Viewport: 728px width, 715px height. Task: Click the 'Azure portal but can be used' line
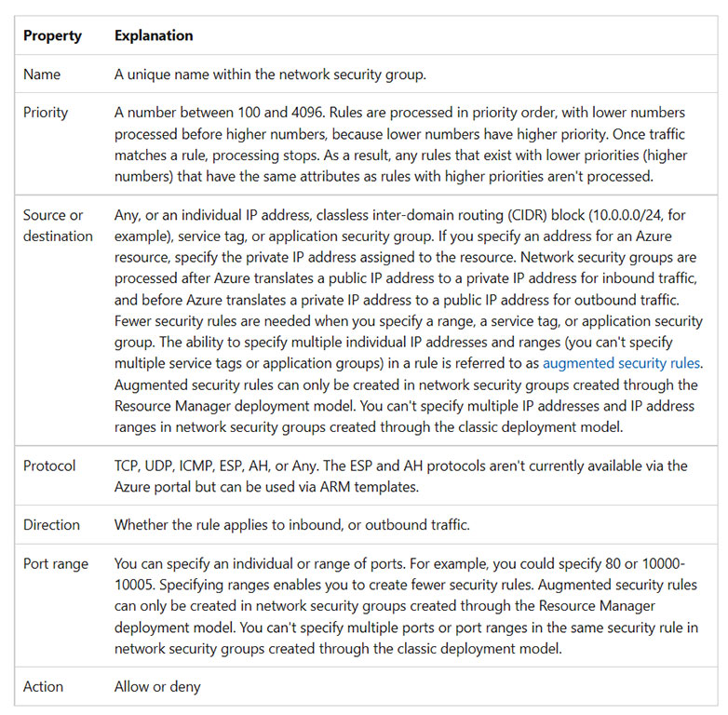(266, 487)
